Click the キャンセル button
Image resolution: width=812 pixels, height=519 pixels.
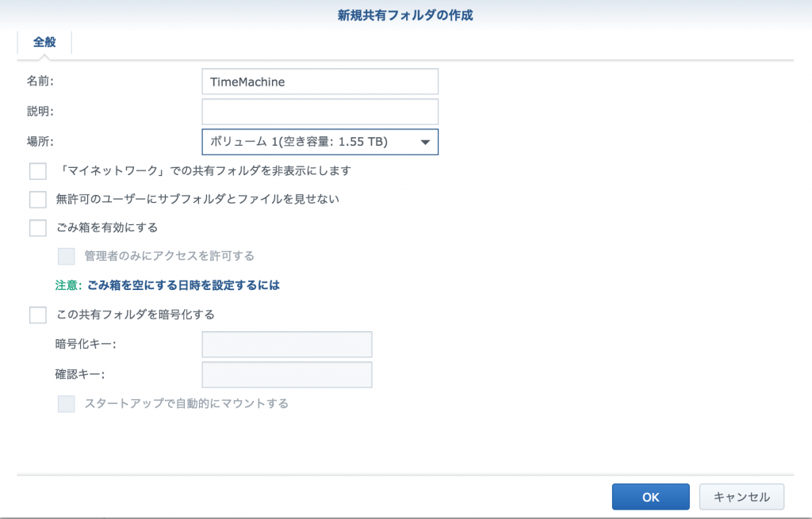click(x=741, y=497)
